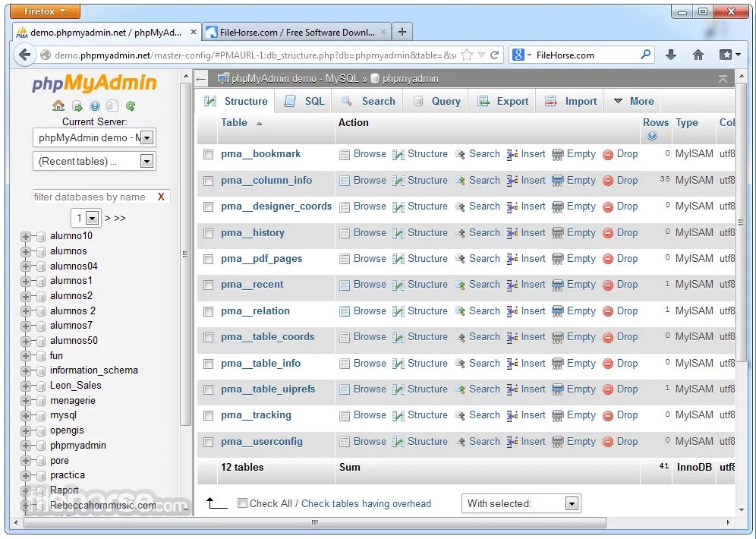This screenshot has width=756, height=539.
Task: Switch to the FileHorse.com browser tab
Action: [297, 33]
